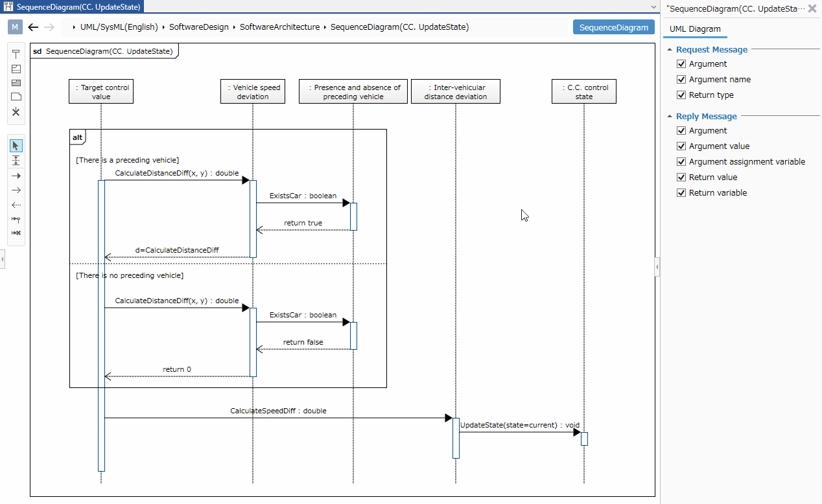Image resolution: width=822 pixels, height=504 pixels.
Task: Select the Target control value lifeline
Action: 101,91
